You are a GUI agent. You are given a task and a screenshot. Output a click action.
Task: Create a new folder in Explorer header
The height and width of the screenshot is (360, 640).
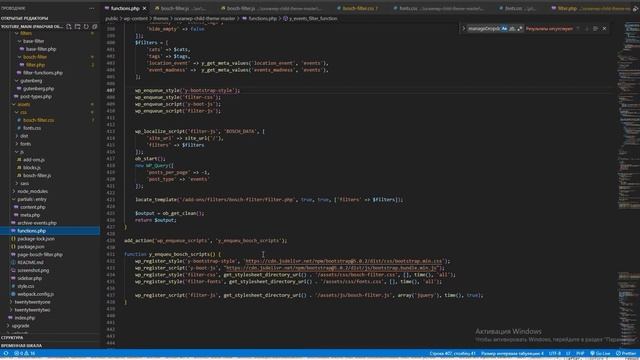[x=78, y=27]
